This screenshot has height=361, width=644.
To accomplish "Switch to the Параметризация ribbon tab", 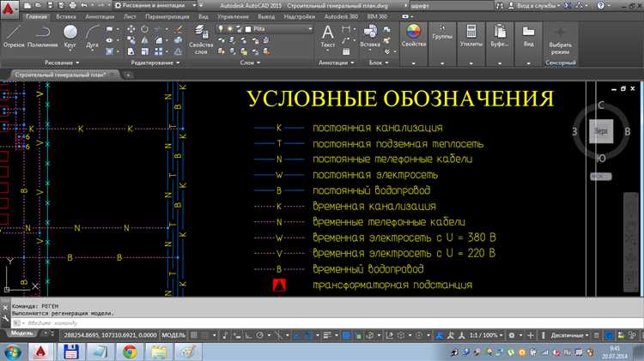I will (167, 17).
